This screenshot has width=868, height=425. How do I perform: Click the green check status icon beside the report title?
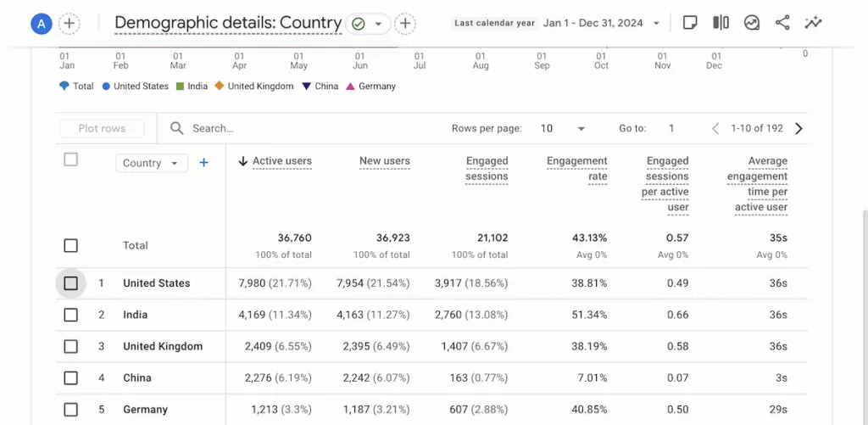(359, 24)
